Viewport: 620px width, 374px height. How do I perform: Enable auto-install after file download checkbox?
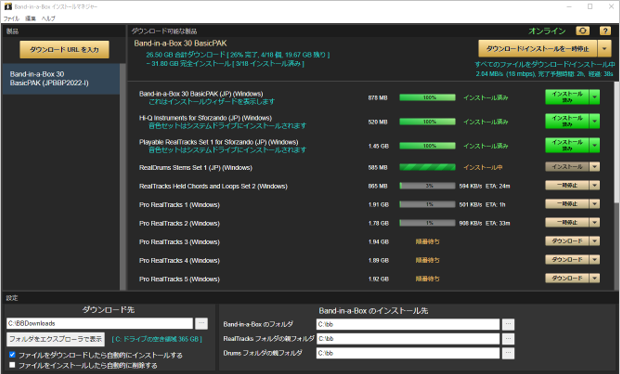12,355
